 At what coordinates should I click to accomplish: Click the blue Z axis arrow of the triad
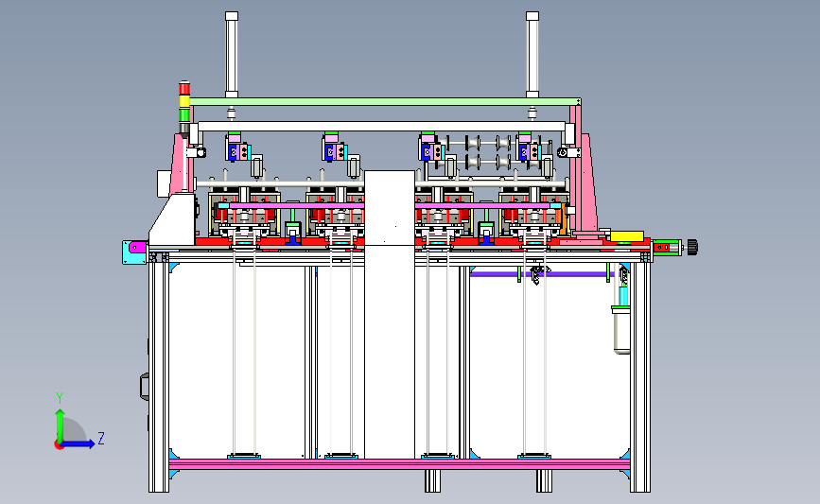pos(79,443)
